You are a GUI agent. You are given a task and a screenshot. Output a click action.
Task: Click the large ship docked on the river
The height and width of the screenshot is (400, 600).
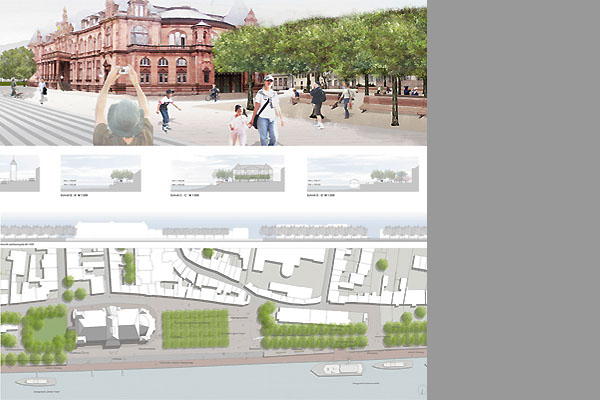tap(338, 370)
